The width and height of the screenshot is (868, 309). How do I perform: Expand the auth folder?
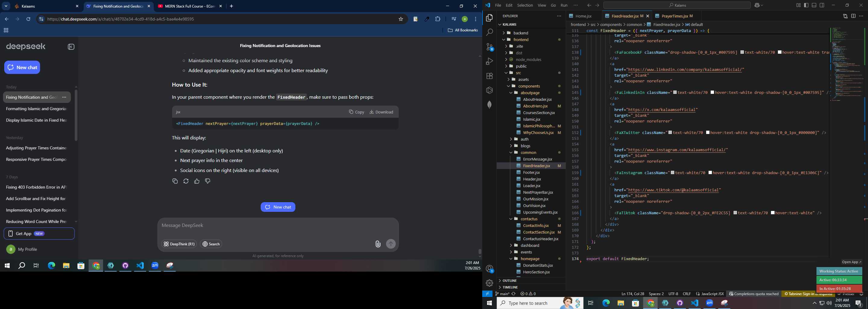coord(525,139)
